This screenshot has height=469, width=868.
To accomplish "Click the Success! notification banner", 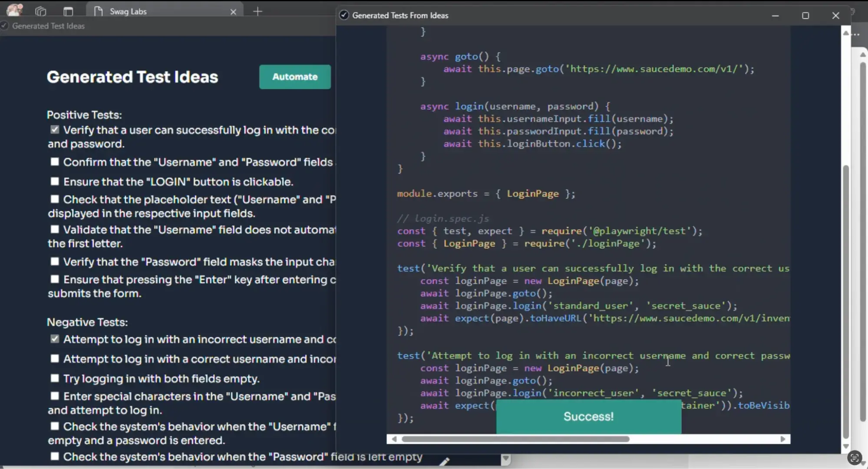I will (588, 417).
